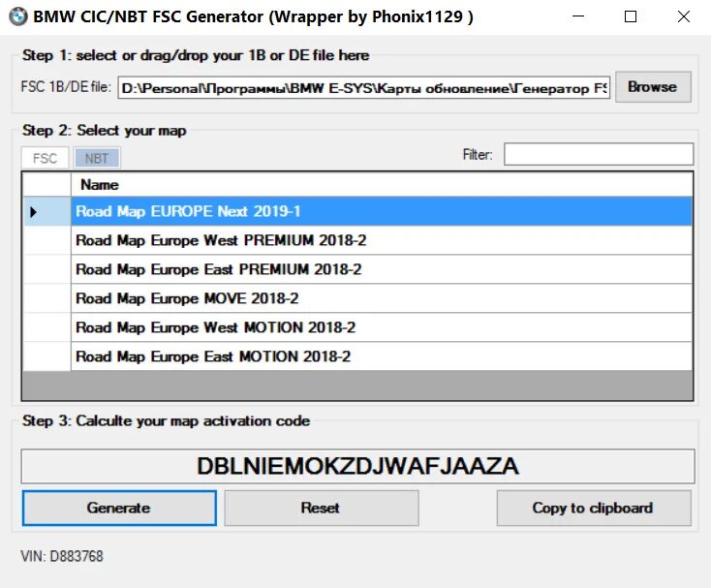Screen dimensions: 711x588
Task: Click the Reset button
Action: point(321,508)
